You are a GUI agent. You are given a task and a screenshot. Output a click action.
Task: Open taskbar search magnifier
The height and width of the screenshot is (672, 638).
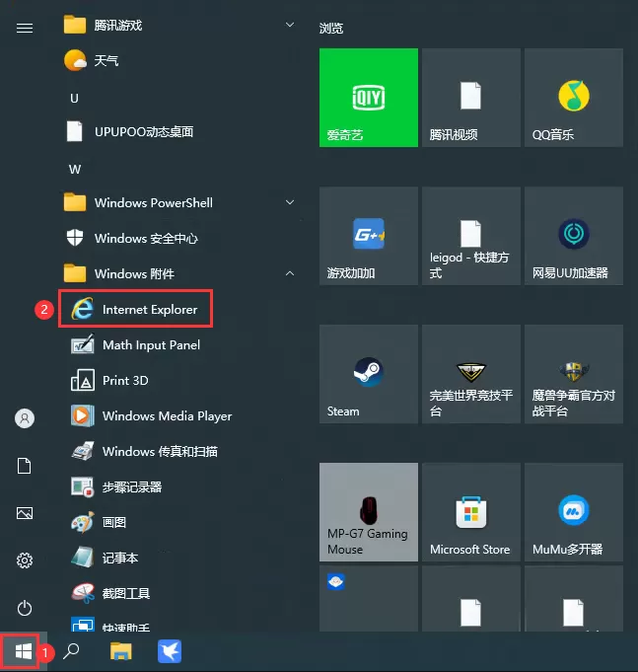71,651
